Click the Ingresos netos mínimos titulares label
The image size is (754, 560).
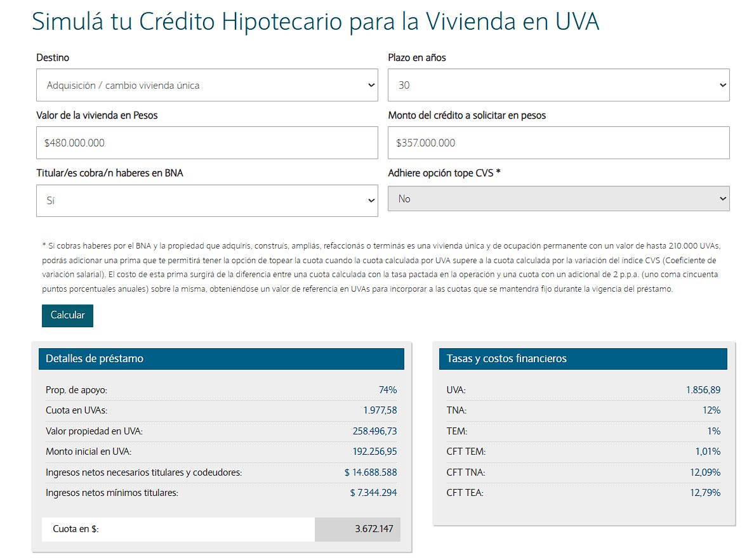112,493
